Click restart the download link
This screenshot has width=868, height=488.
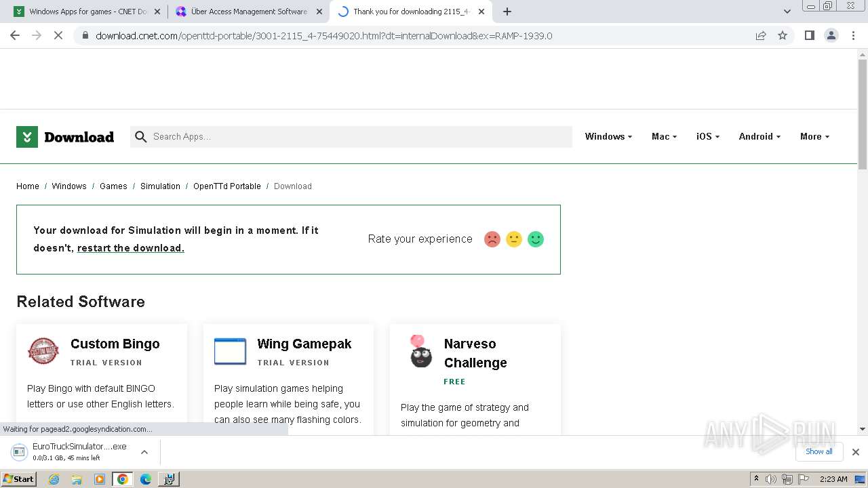point(130,248)
